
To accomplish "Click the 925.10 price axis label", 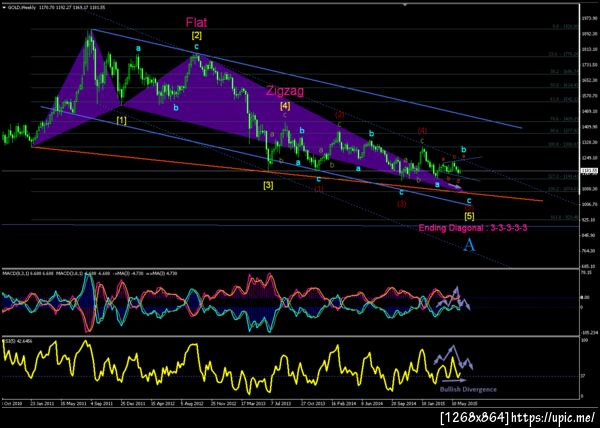I will (x=587, y=220).
